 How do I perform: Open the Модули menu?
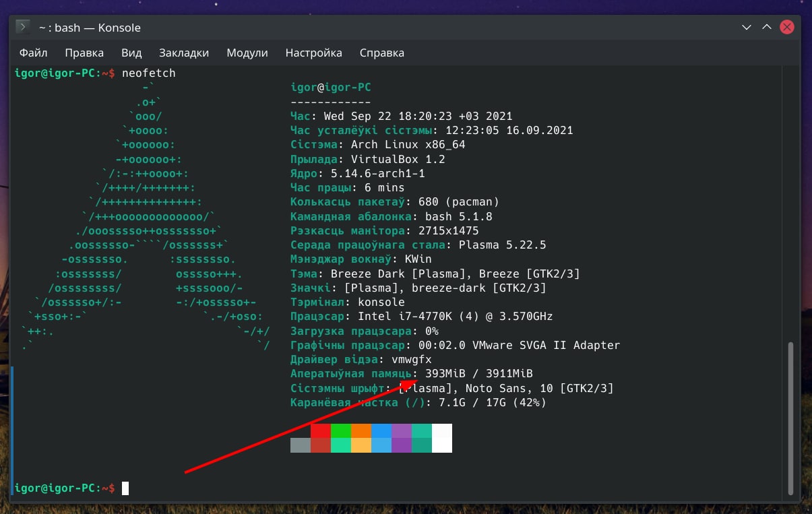click(247, 53)
